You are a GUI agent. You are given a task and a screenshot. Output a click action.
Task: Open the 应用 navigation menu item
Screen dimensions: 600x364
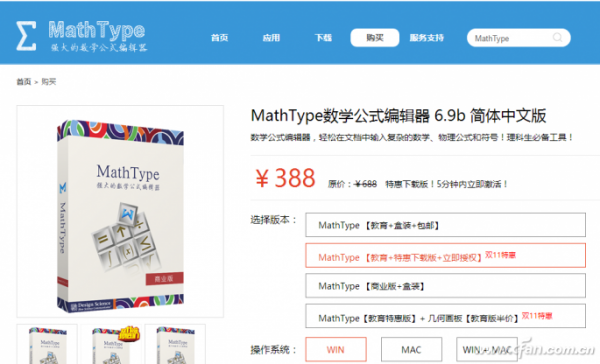click(x=271, y=38)
